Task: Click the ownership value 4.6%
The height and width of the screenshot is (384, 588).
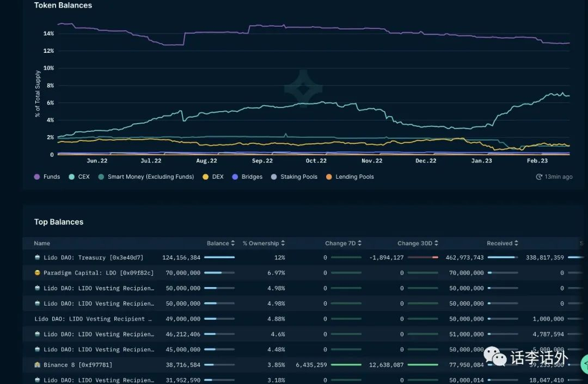Action: pos(278,334)
